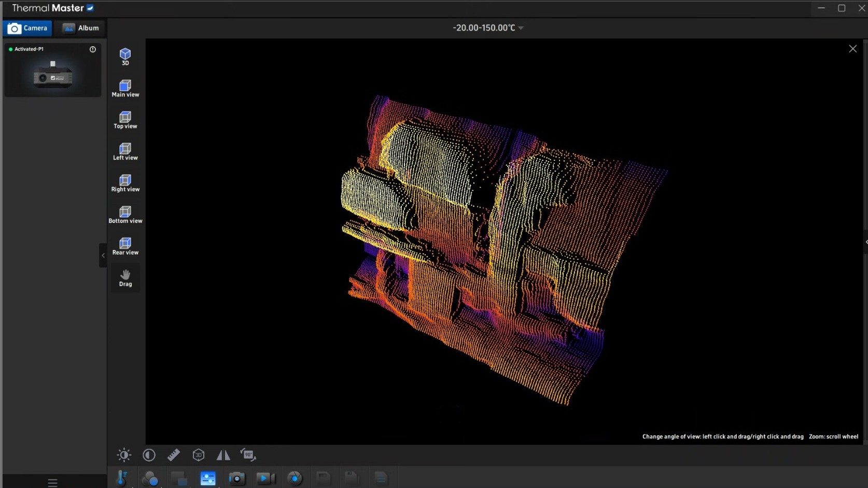Take a snapshot with camera button
This screenshot has width=868, height=488.
[x=237, y=478]
